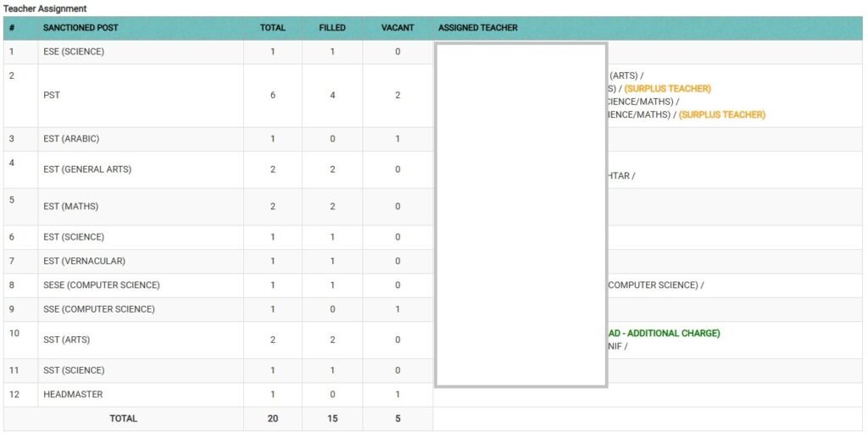Click PST total value 6
This screenshot has height=443, width=868.
[x=273, y=95]
